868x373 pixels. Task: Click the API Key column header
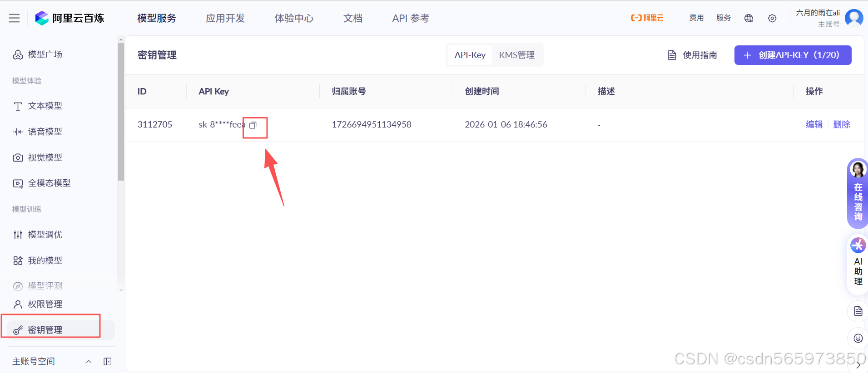(x=214, y=91)
